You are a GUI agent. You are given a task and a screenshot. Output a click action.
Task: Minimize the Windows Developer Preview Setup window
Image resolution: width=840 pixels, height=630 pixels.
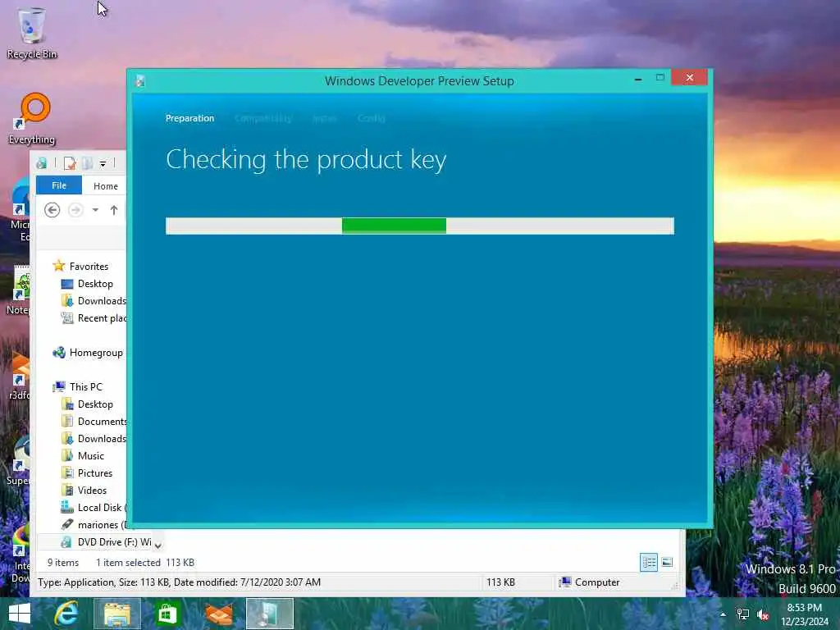638,79
